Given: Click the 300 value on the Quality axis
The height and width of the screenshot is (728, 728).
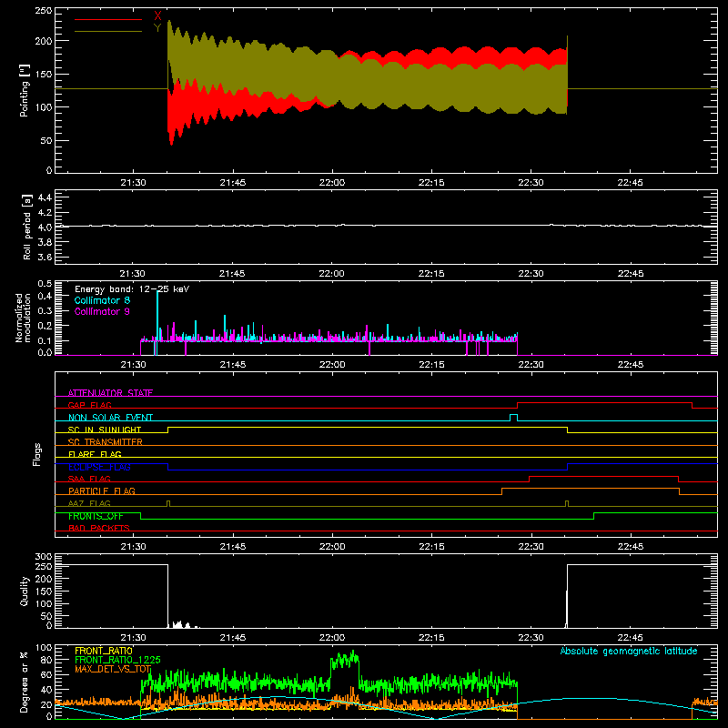Looking at the screenshot, I should (44, 557).
